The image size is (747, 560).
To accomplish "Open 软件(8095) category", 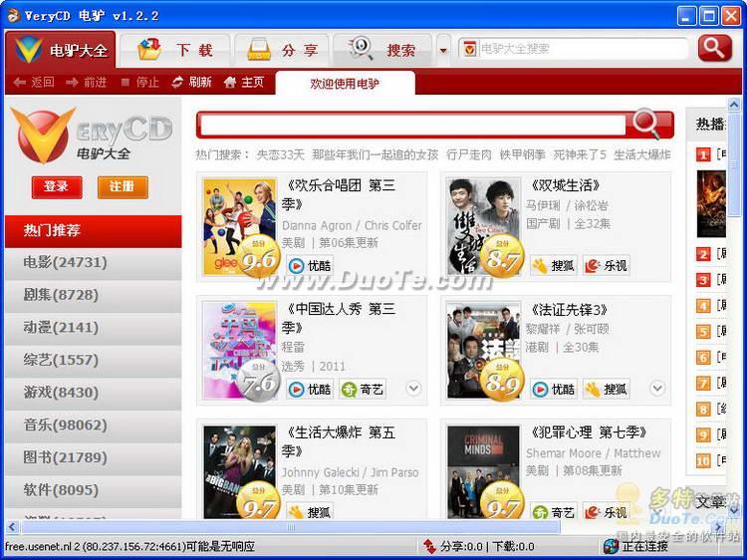I will click(93, 490).
